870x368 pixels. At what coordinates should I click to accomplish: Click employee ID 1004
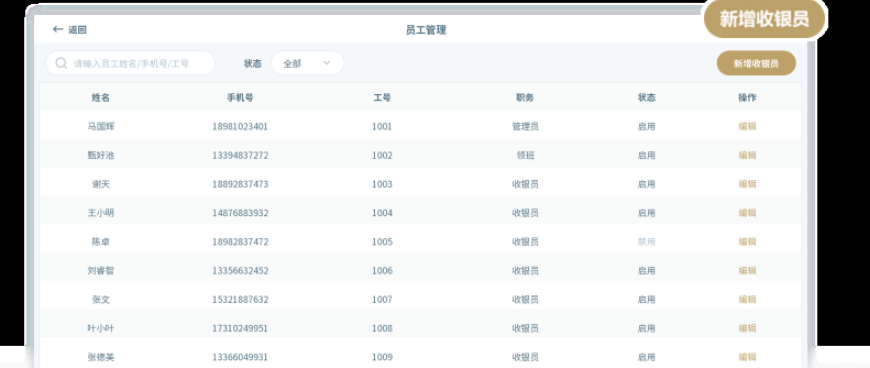[382, 213]
